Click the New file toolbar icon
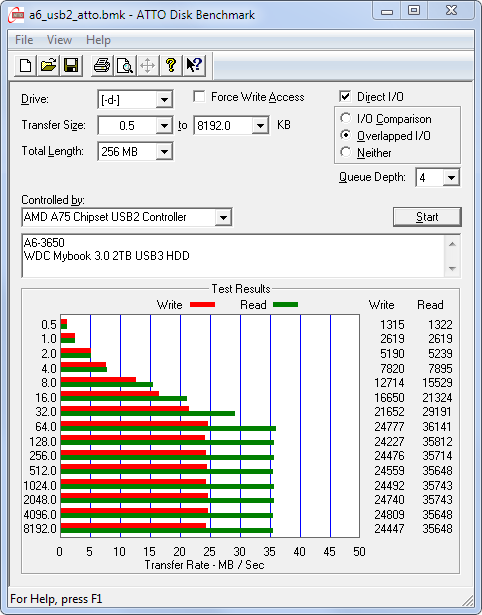482x615 pixels. pyautogui.click(x=25, y=65)
